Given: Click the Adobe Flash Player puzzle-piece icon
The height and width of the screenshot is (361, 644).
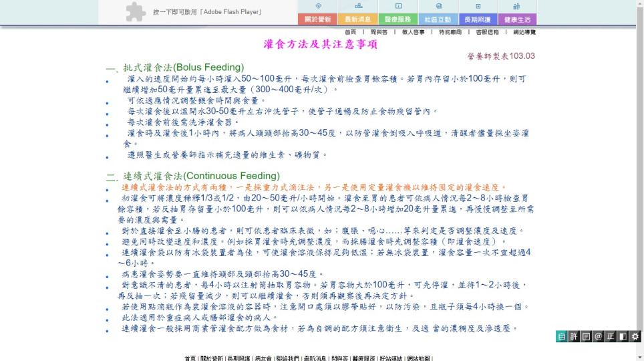Looking at the screenshot, I should (x=136, y=12).
